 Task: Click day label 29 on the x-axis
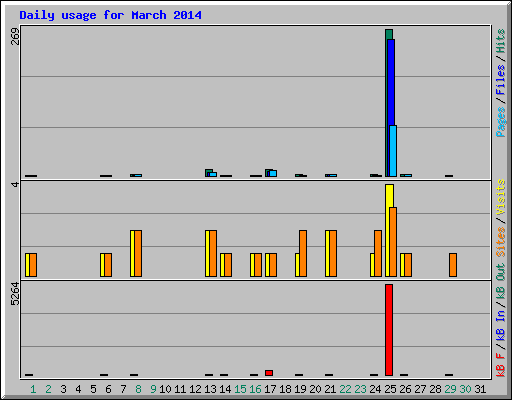coord(450,389)
